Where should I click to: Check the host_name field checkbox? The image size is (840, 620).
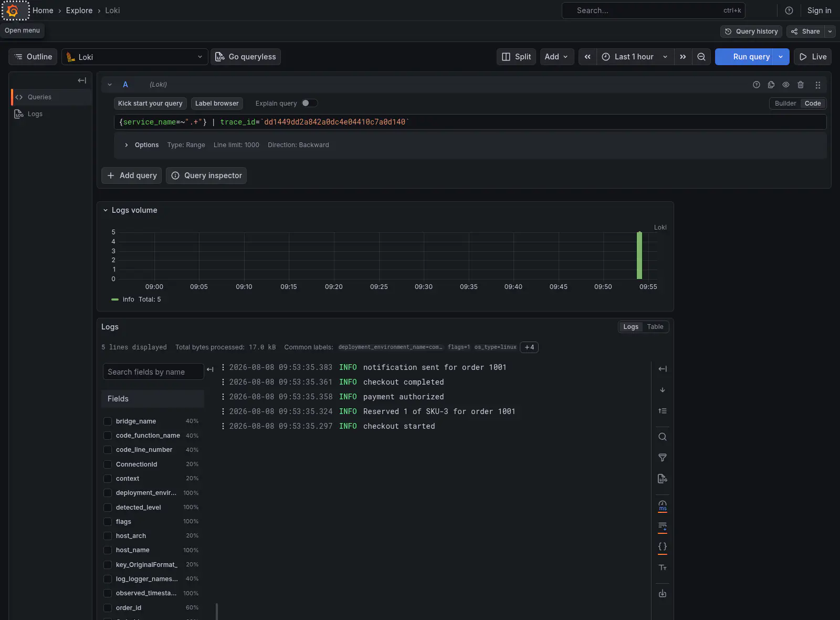click(x=108, y=550)
